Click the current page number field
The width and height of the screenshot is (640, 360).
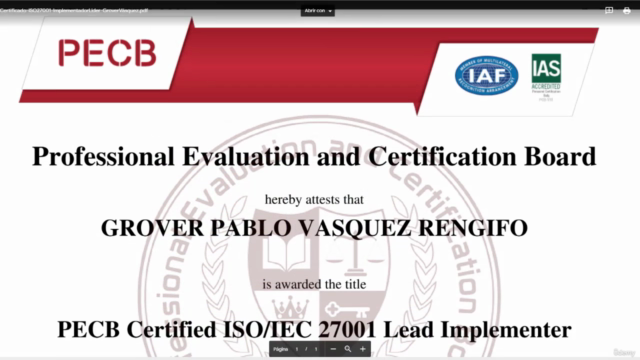[297, 349]
